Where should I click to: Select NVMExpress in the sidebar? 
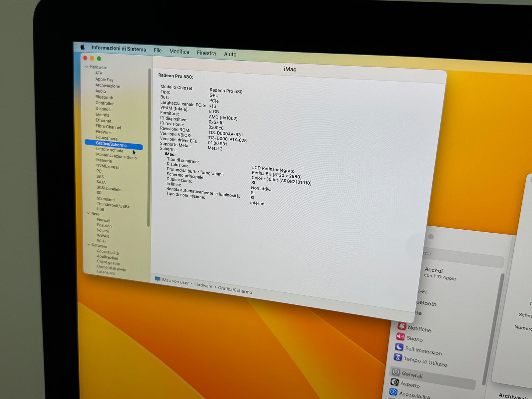click(x=108, y=166)
